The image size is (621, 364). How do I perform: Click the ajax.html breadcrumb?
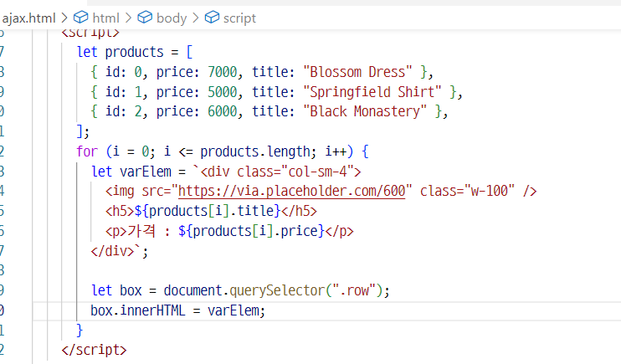(x=29, y=18)
